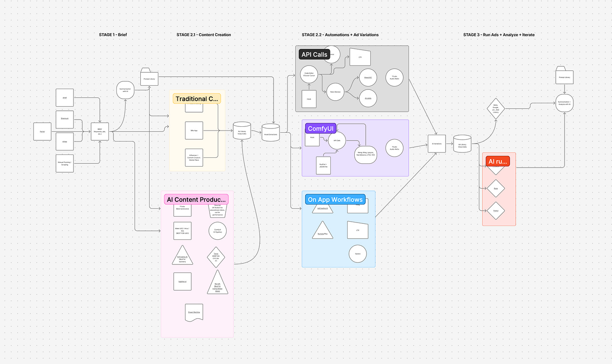Click the Code Editor VScode Cursor circle
Screen dimensions: 612x364
[x=309, y=74]
